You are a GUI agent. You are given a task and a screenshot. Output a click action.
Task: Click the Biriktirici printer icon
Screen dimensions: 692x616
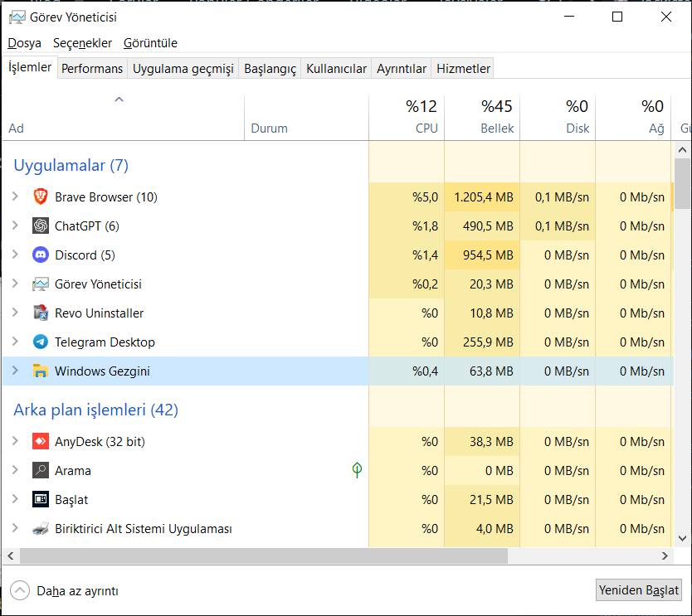click(41, 528)
